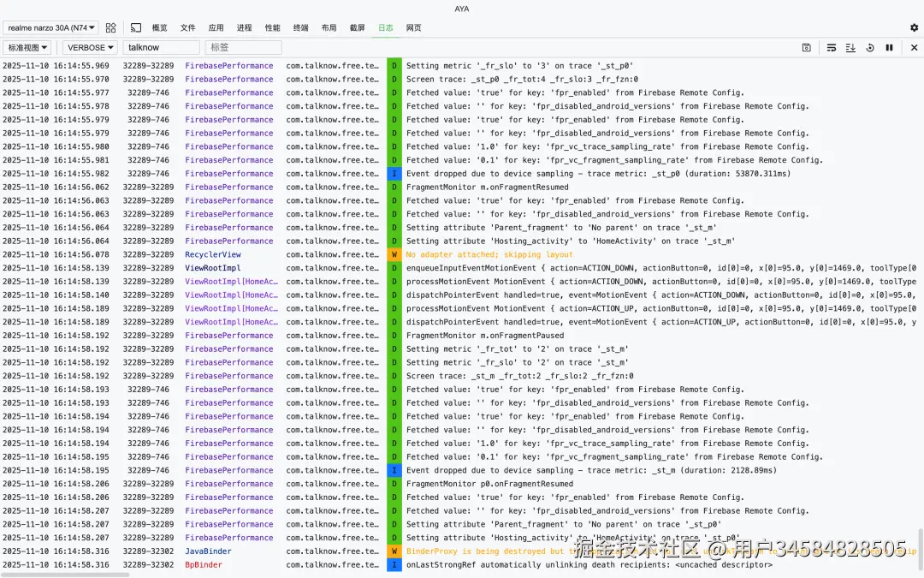The width and height of the screenshot is (924, 578).
Task: Click timestamp '16:14:55.977' in the log
Action: pos(81,93)
